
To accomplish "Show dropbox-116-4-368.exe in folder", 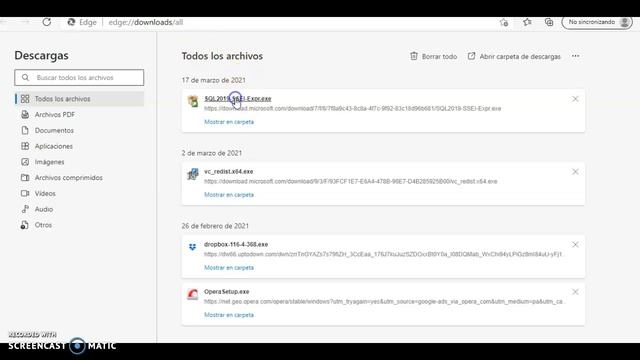I will (229, 268).
